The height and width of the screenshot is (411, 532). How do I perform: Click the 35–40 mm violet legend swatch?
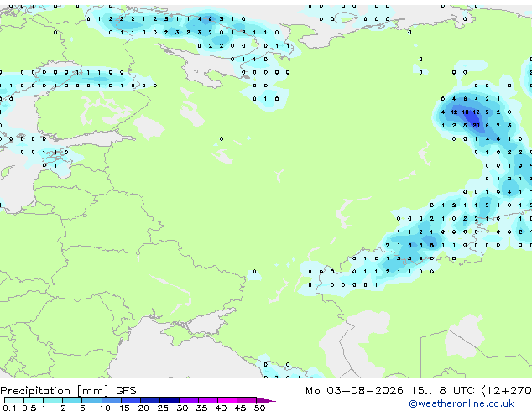[207, 400]
